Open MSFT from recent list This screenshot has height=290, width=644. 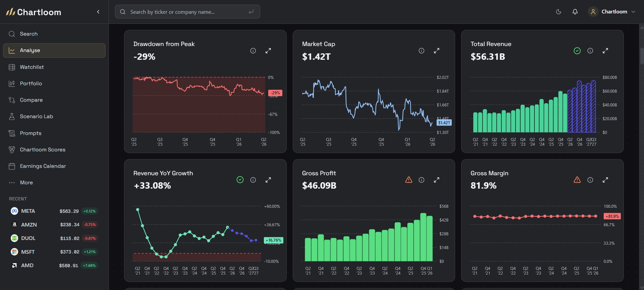pos(54,252)
